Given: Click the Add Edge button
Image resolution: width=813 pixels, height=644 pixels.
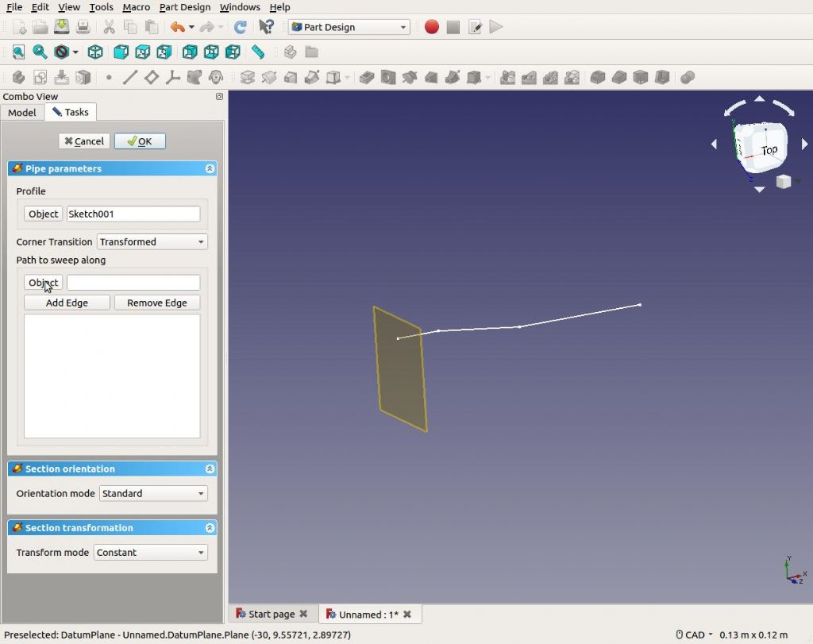Looking at the screenshot, I should coord(67,303).
